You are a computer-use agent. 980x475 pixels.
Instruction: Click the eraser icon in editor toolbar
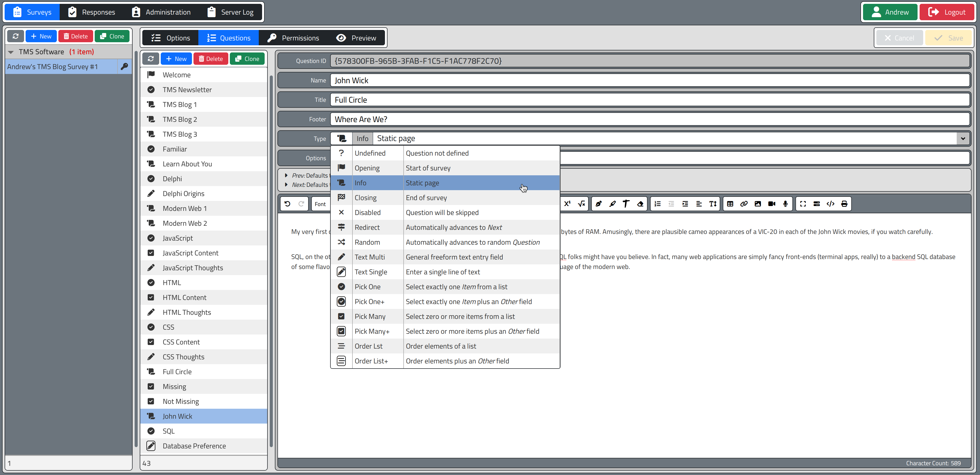(640, 204)
